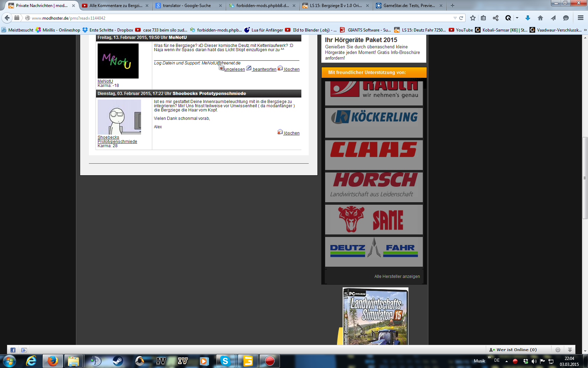Open the chat smiley bubble icon
The height and width of the screenshot is (368, 588).
point(566,18)
